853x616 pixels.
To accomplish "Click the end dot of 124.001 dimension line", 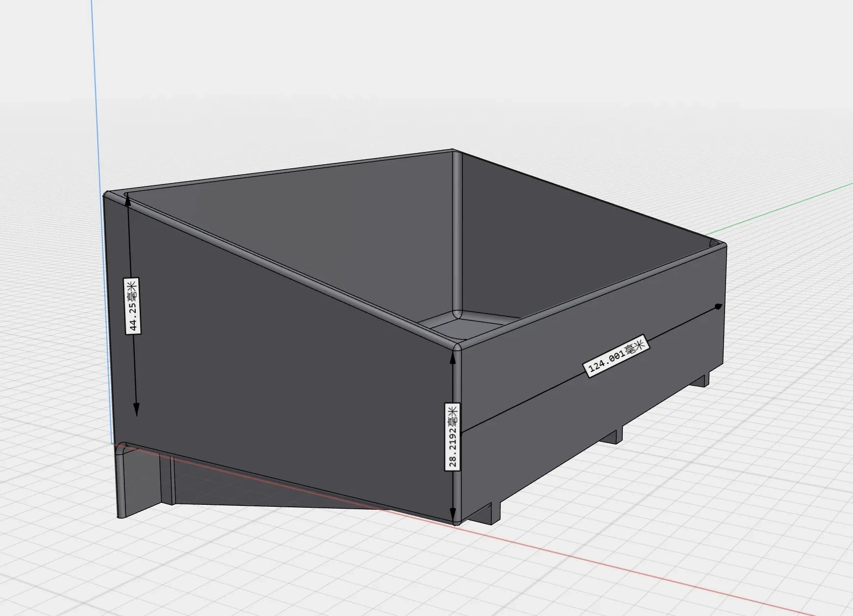I will click(x=718, y=307).
